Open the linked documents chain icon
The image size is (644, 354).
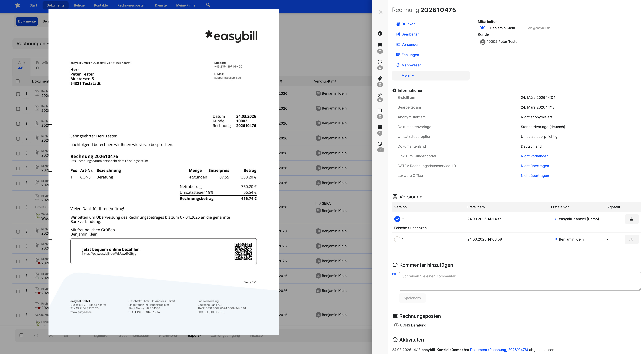tap(380, 95)
